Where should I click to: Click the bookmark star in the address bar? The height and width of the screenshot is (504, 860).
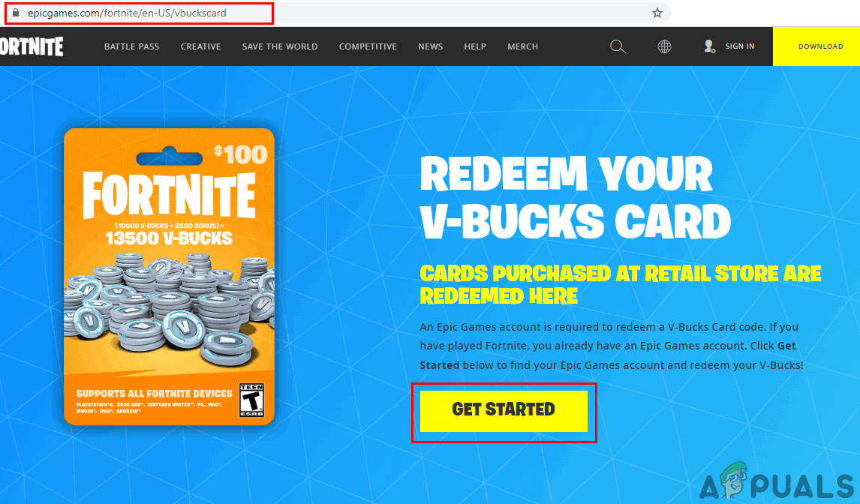tap(657, 13)
